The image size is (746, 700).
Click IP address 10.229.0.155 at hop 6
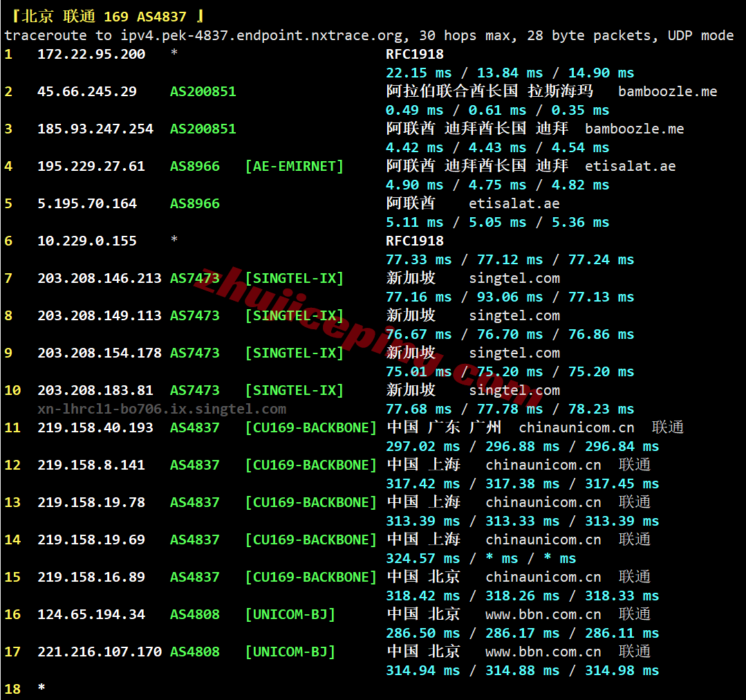click(x=87, y=241)
